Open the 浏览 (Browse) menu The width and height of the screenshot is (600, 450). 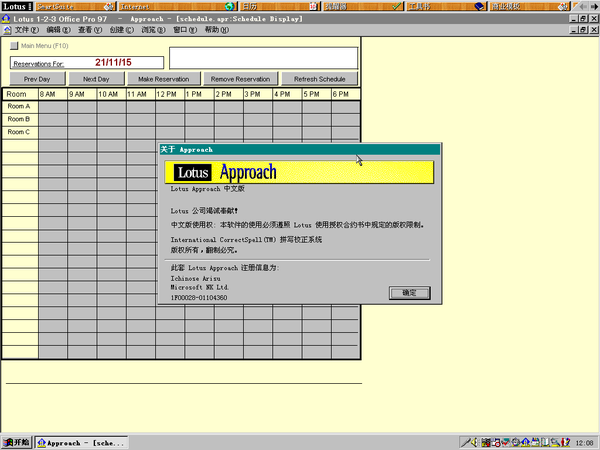pyautogui.click(x=153, y=30)
